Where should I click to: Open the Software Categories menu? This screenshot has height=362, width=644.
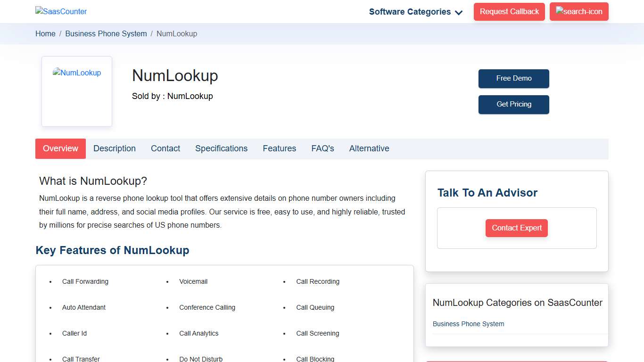(409, 11)
